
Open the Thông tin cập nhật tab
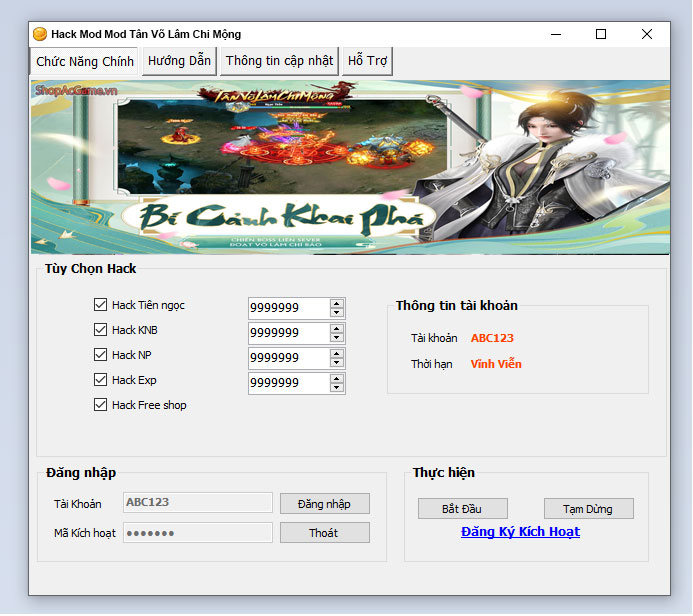[x=279, y=61]
